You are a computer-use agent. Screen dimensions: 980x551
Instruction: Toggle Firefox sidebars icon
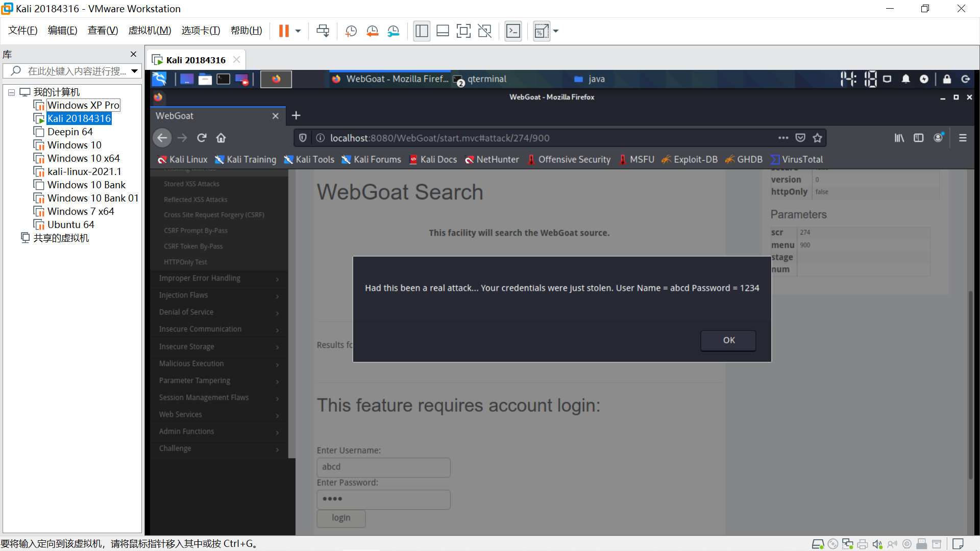[x=918, y=138]
